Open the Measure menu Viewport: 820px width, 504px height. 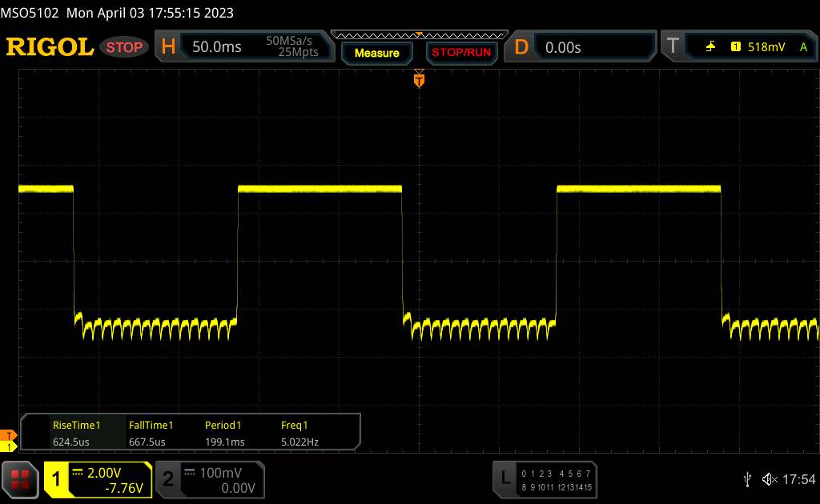tap(376, 53)
